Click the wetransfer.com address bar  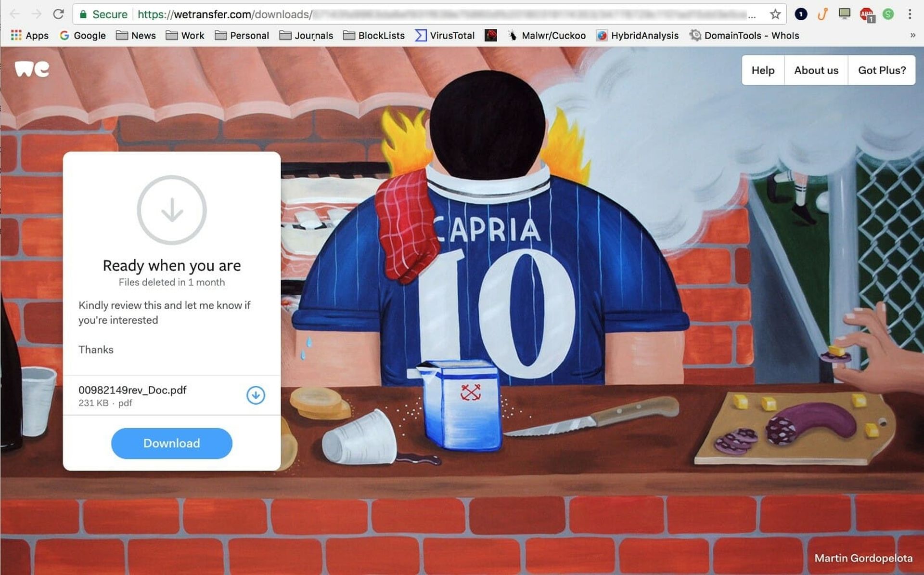click(443, 14)
